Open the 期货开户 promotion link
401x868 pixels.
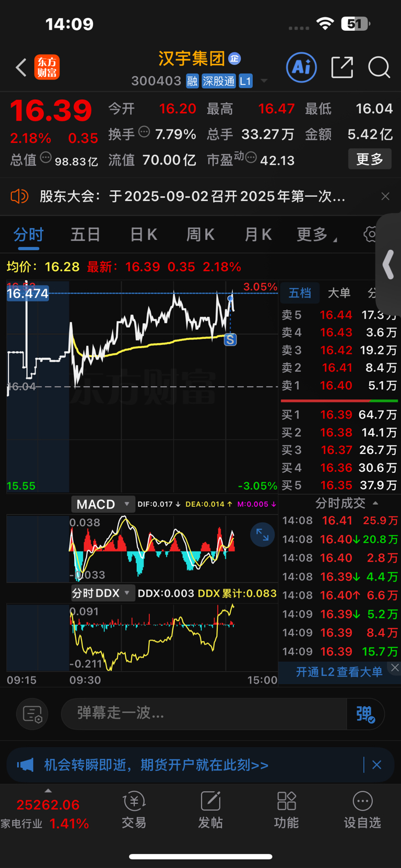pyautogui.click(x=156, y=765)
